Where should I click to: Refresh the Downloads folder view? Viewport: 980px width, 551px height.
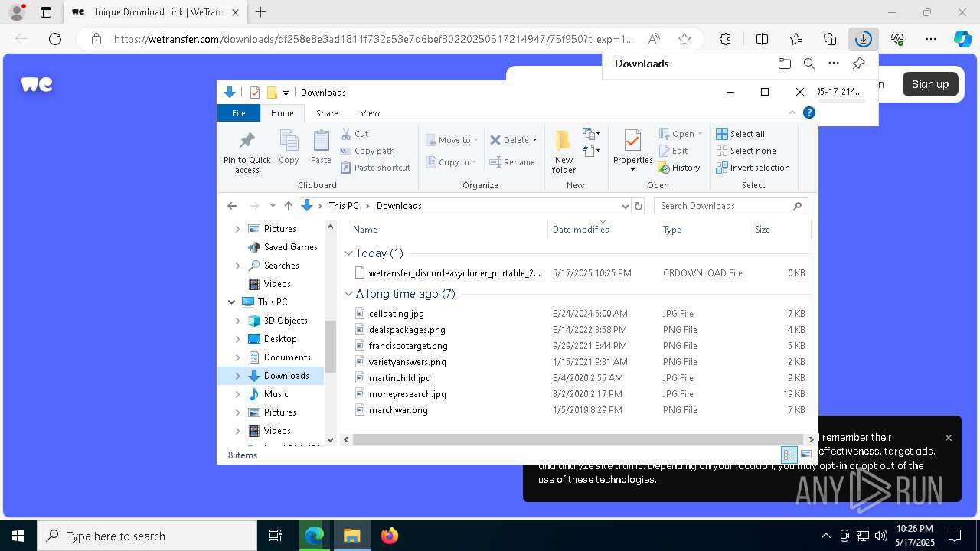(x=639, y=206)
